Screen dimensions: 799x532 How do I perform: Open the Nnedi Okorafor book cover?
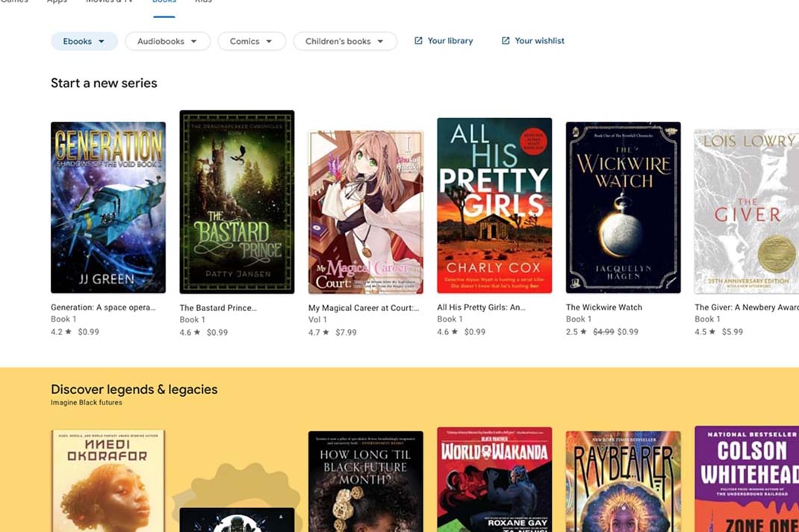tap(108, 481)
